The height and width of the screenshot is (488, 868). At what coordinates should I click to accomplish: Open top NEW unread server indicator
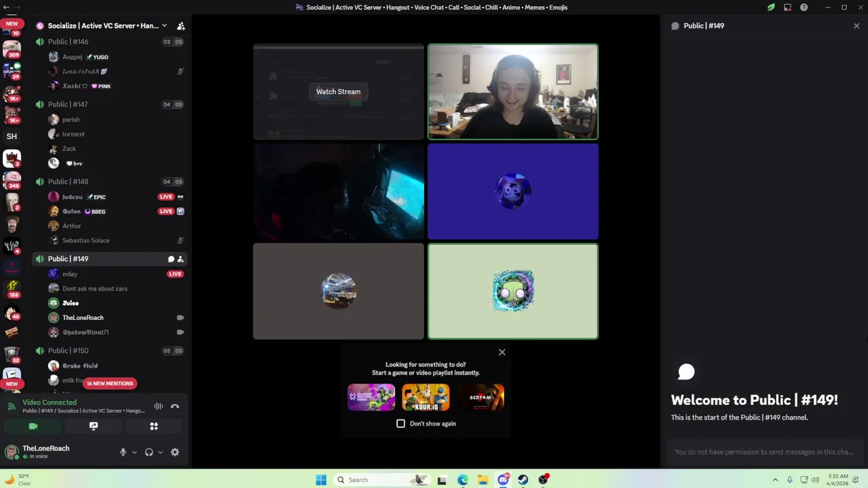point(12,24)
